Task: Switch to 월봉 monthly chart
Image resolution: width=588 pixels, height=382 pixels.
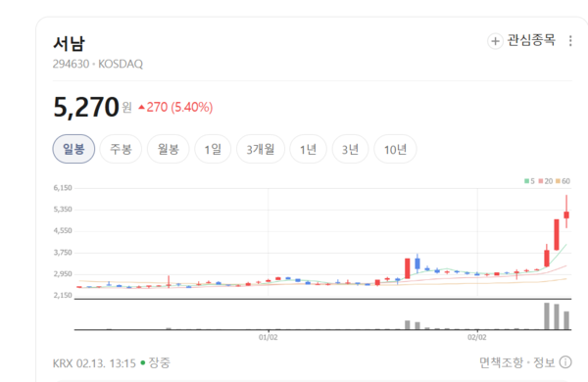Action: 168,149
